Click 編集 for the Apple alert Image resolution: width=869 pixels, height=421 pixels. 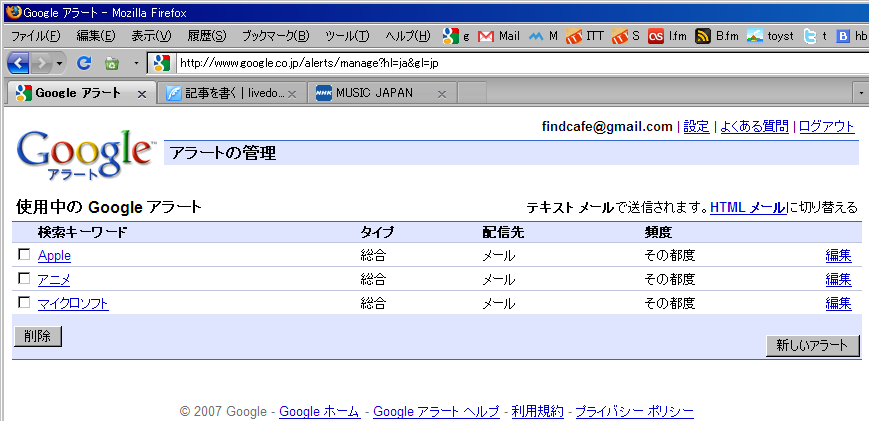(x=839, y=256)
